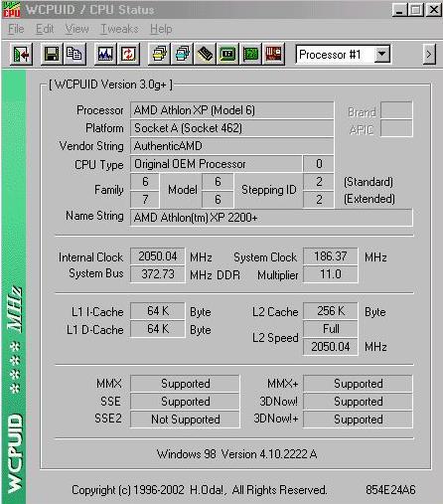443x504 pixels.
Task: Click the cyan stacked windows icon
Action: pos(182,54)
